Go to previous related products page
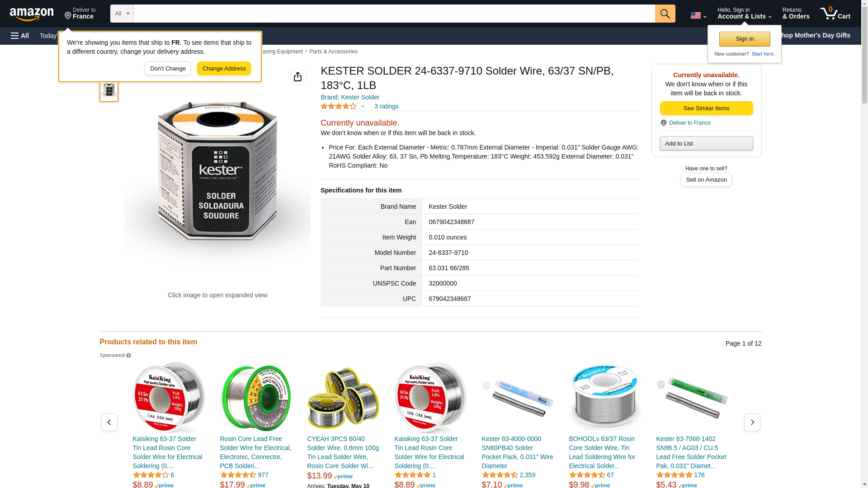The height and width of the screenshot is (488, 868). pyautogui.click(x=109, y=422)
